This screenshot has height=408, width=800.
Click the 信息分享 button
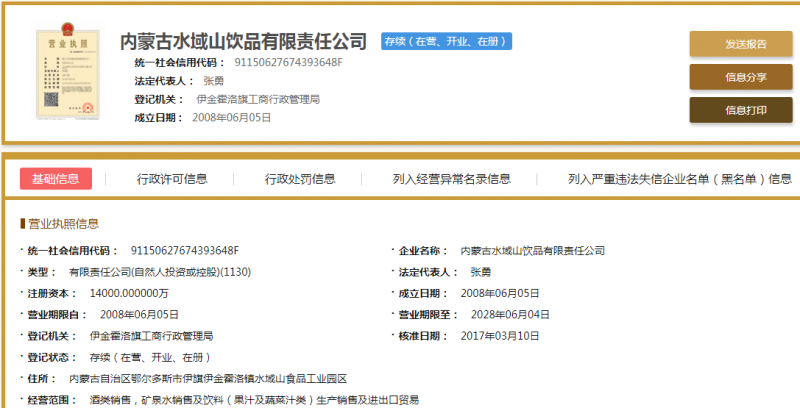click(741, 77)
